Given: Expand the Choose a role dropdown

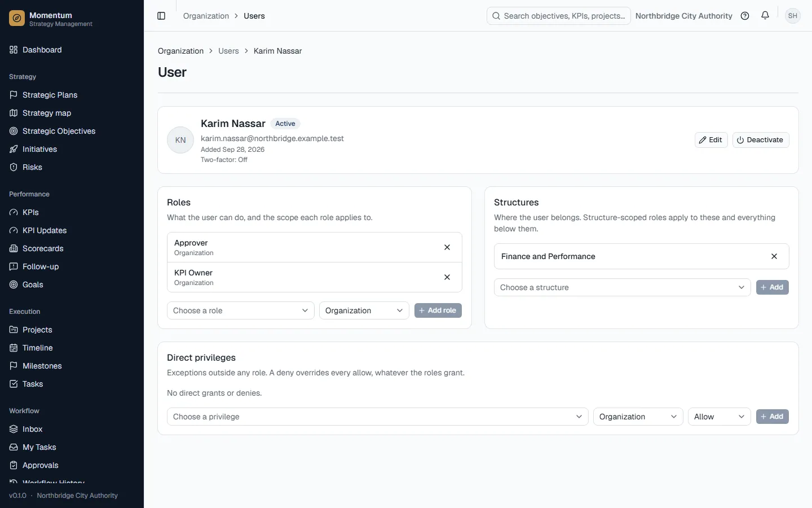Looking at the screenshot, I should 241,310.
